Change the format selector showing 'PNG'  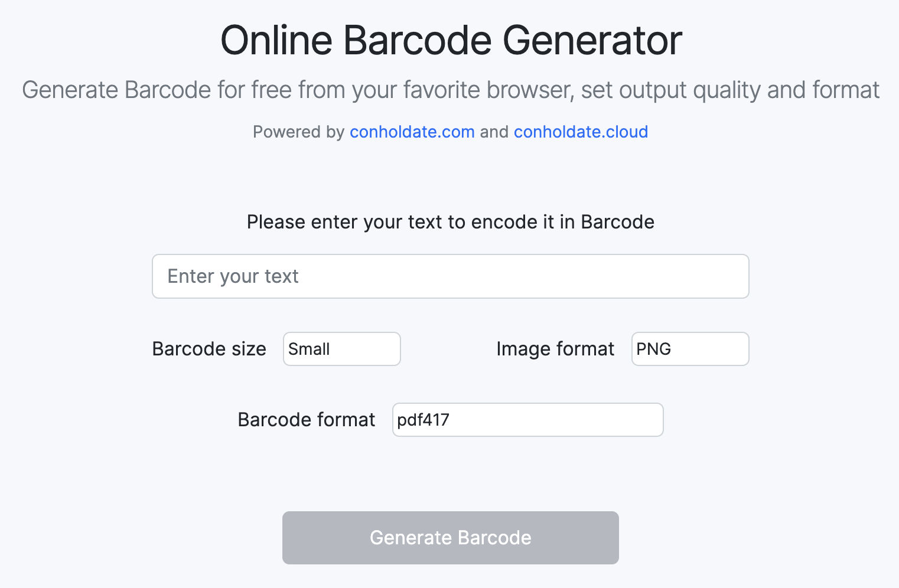[690, 349]
